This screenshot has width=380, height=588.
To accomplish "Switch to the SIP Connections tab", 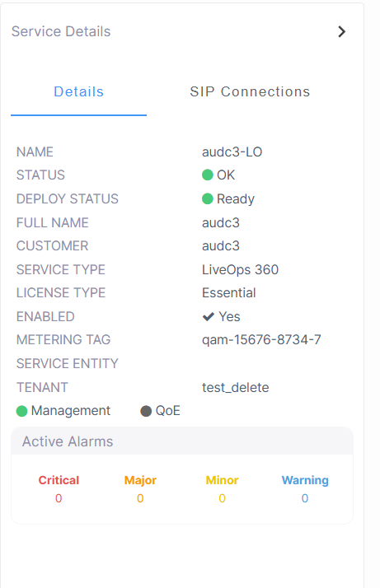I will [x=250, y=92].
